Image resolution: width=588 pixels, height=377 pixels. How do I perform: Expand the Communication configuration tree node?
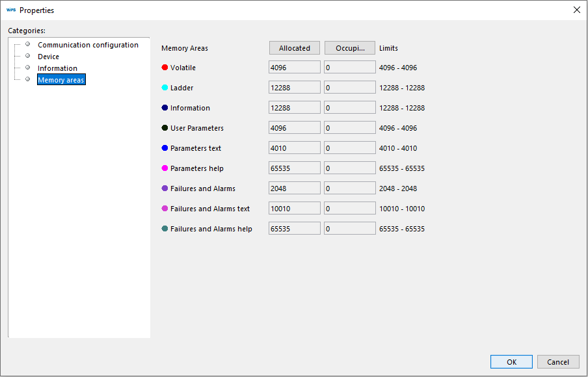coord(27,44)
